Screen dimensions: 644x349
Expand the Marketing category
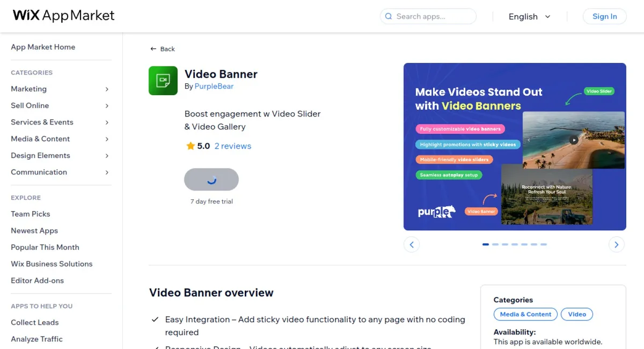[x=107, y=89]
